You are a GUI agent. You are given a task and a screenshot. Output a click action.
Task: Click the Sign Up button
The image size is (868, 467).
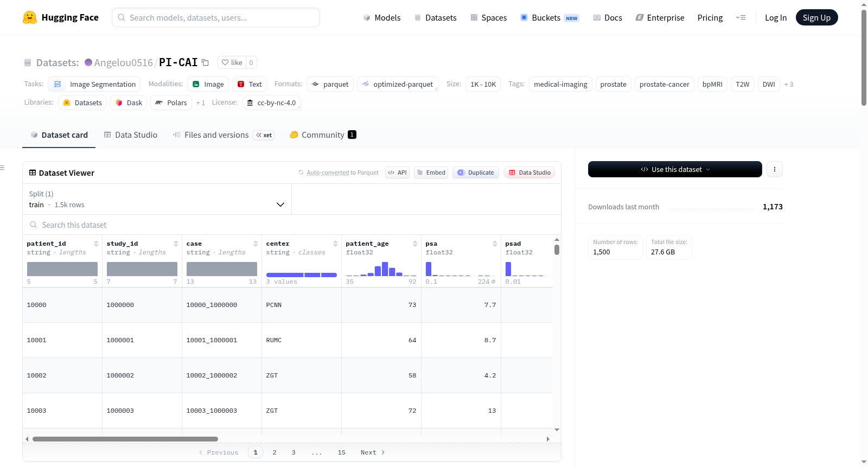click(x=817, y=17)
